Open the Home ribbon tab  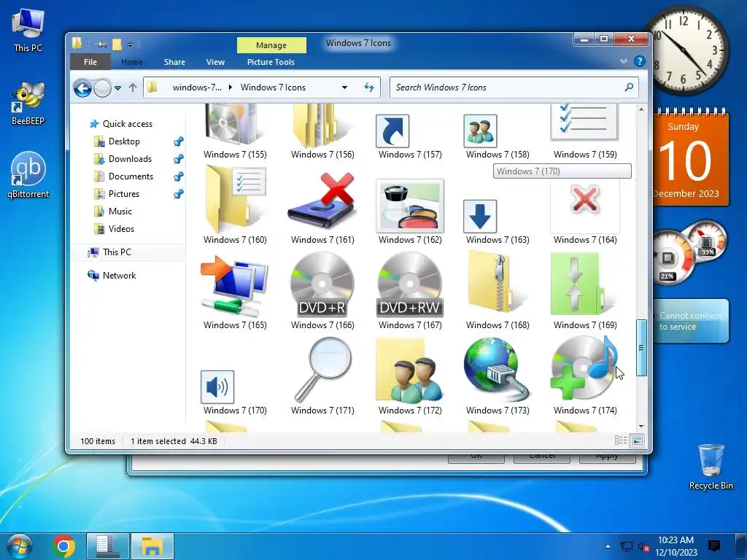[x=131, y=62]
